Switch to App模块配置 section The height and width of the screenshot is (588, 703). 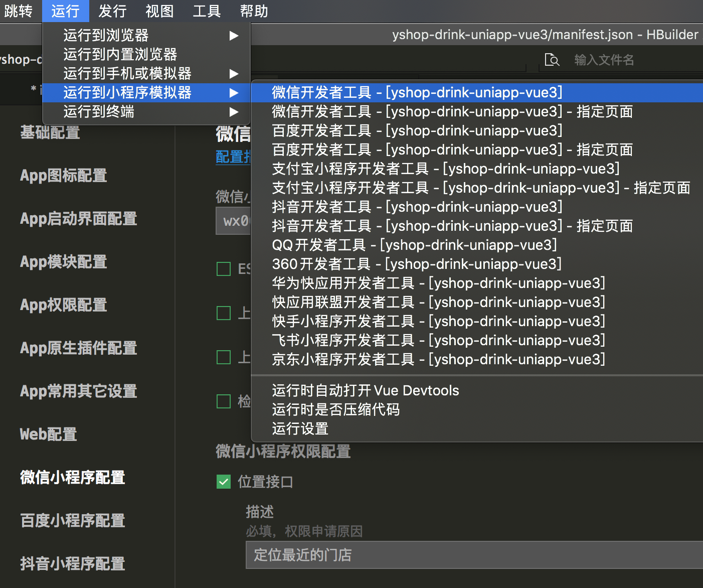click(x=64, y=262)
